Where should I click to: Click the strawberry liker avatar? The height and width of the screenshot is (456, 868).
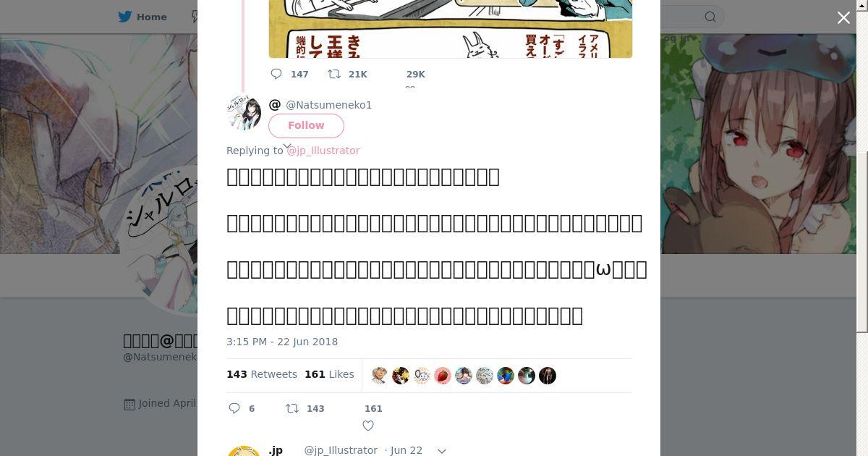pyautogui.click(x=443, y=376)
